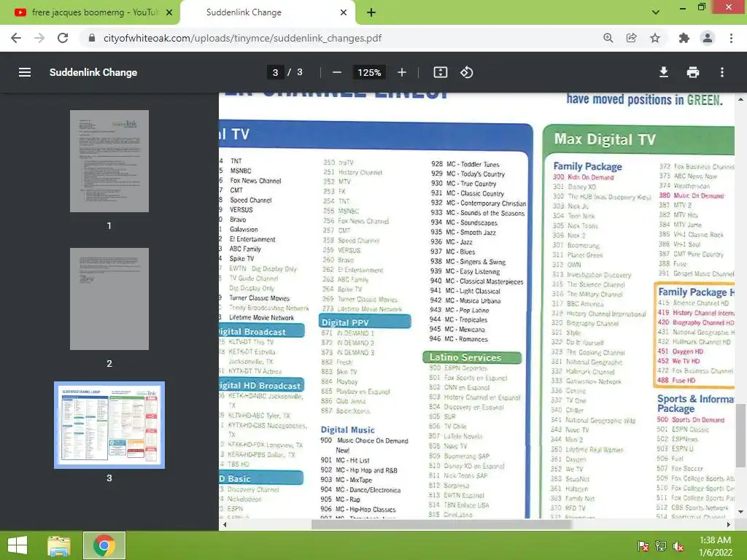Click the Max Digital TV heading
Viewport: 747px width, 560px height.
605,139
